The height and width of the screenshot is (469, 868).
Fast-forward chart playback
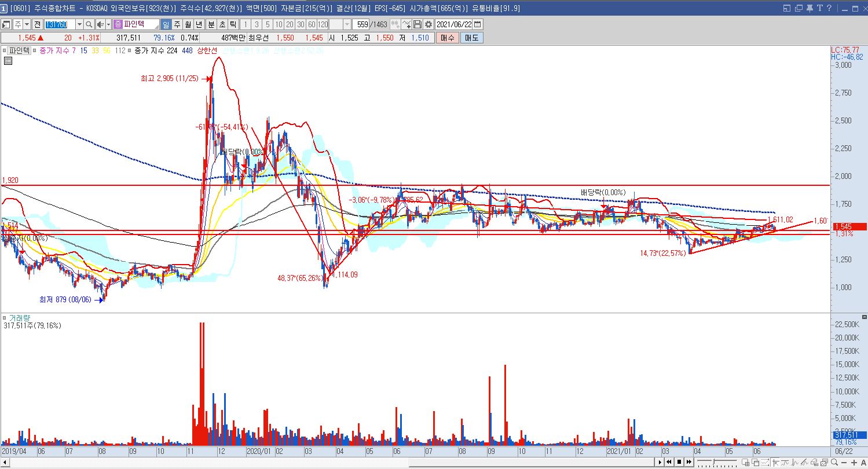tap(689, 462)
